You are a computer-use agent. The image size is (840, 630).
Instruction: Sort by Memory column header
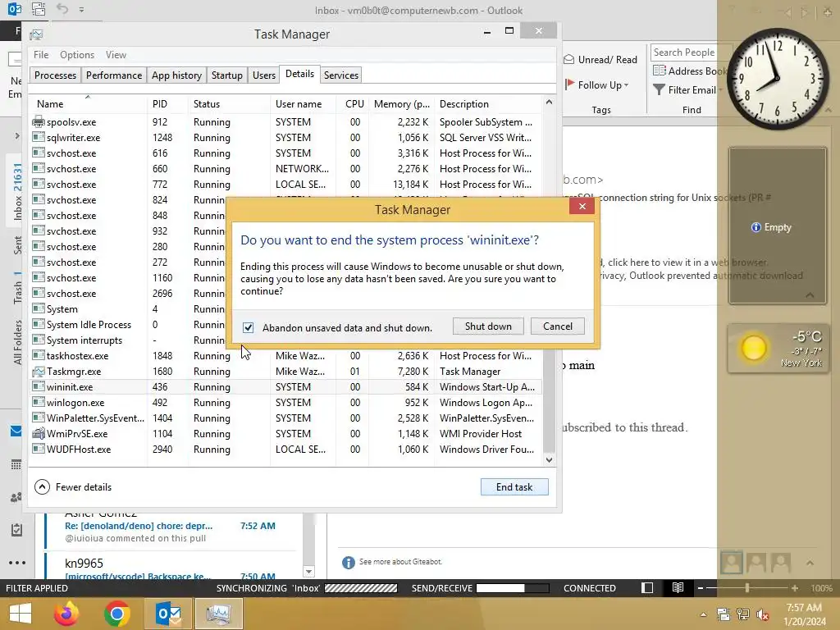point(402,104)
